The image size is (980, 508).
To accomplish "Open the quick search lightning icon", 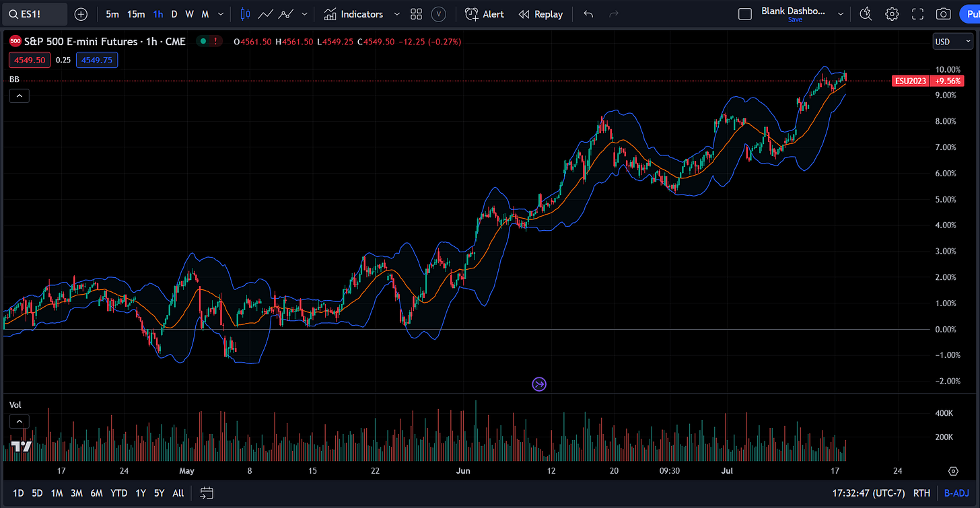I will [866, 14].
